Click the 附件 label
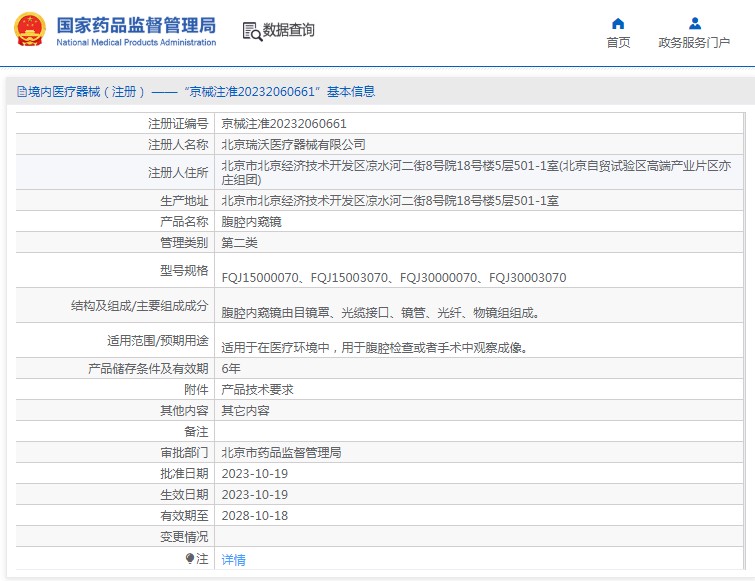The image size is (755, 581). (196, 389)
